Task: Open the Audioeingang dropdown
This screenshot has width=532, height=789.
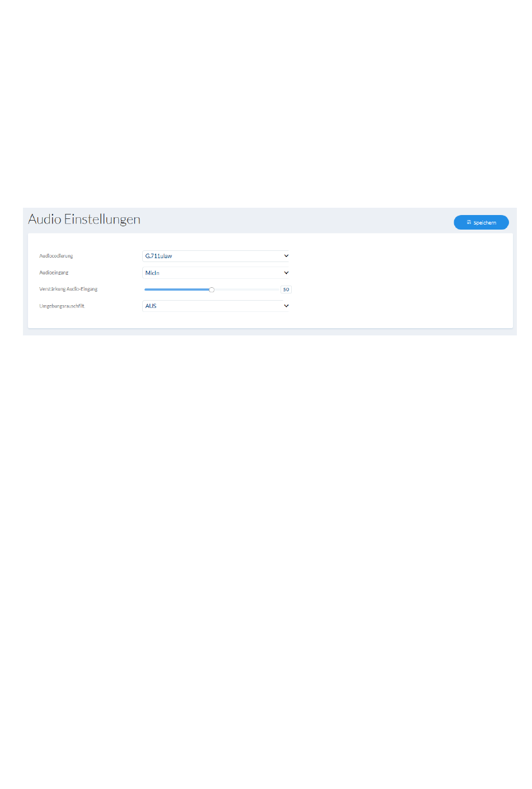Action: click(216, 273)
